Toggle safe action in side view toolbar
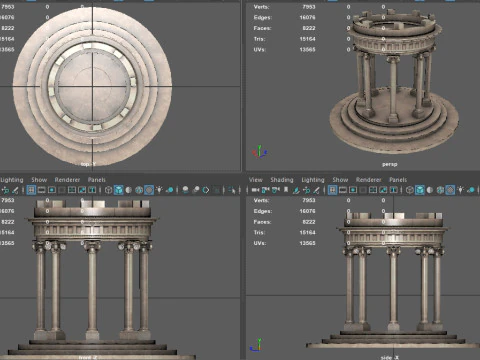The width and height of the screenshot is (480, 360). click(x=383, y=190)
